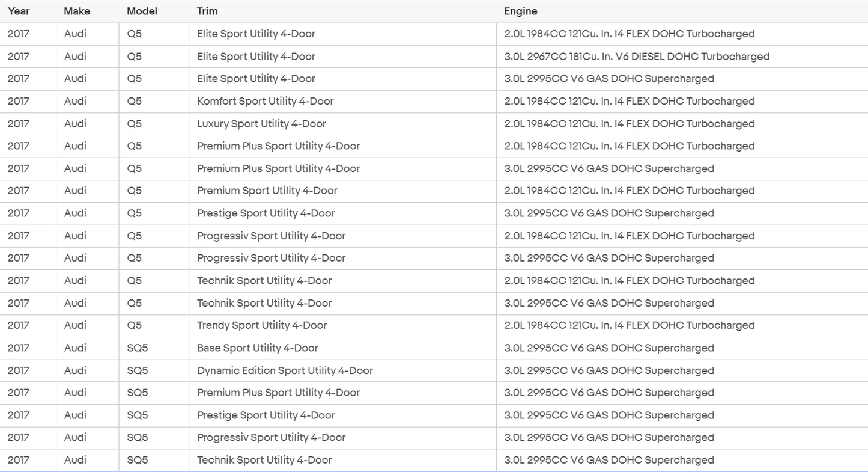Select Q5 Technik trim cell with 3.0L engine
The height and width of the screenshot is (472, 868).
343,304
